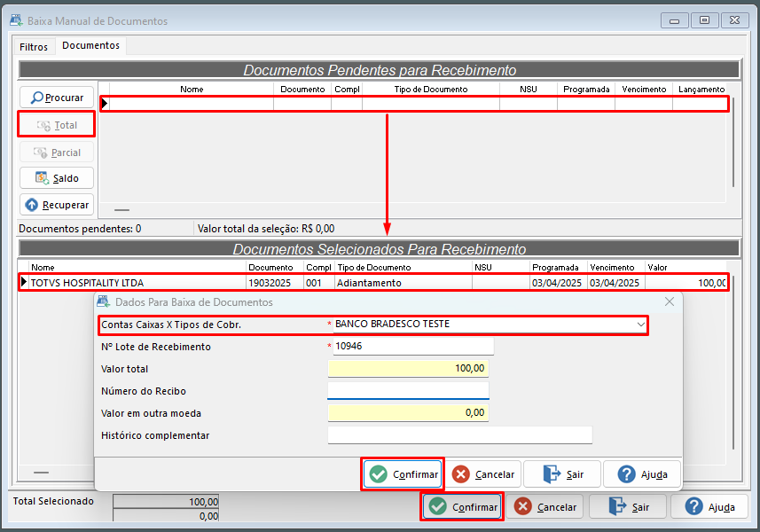The width and height of the screenshot is (760, 532).
Task: Click Sair in the main window bottom bar
Action: coord(628,507)
